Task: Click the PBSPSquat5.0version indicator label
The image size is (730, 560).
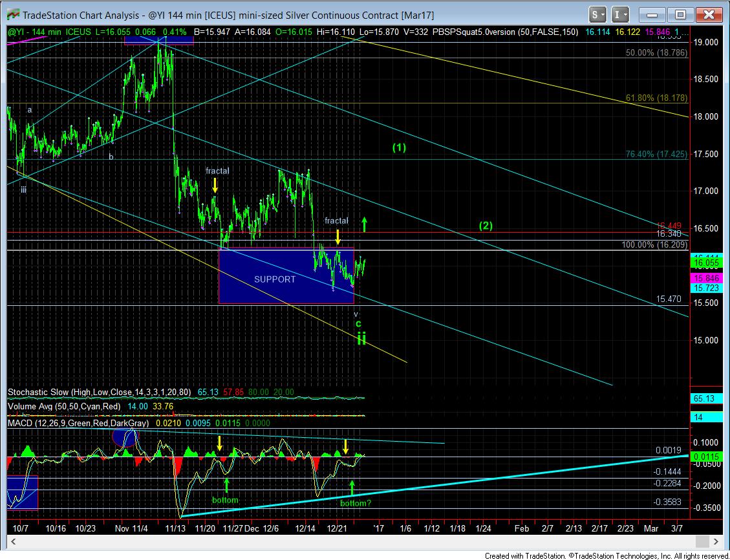Action: click(505, 32)
